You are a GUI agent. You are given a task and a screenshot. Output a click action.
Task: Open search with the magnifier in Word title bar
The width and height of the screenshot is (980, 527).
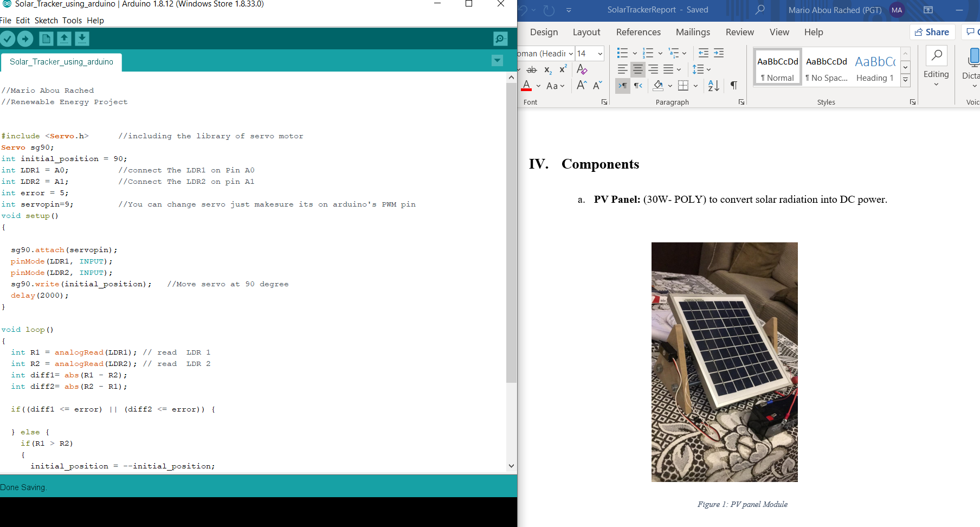(x=760, y=10)
